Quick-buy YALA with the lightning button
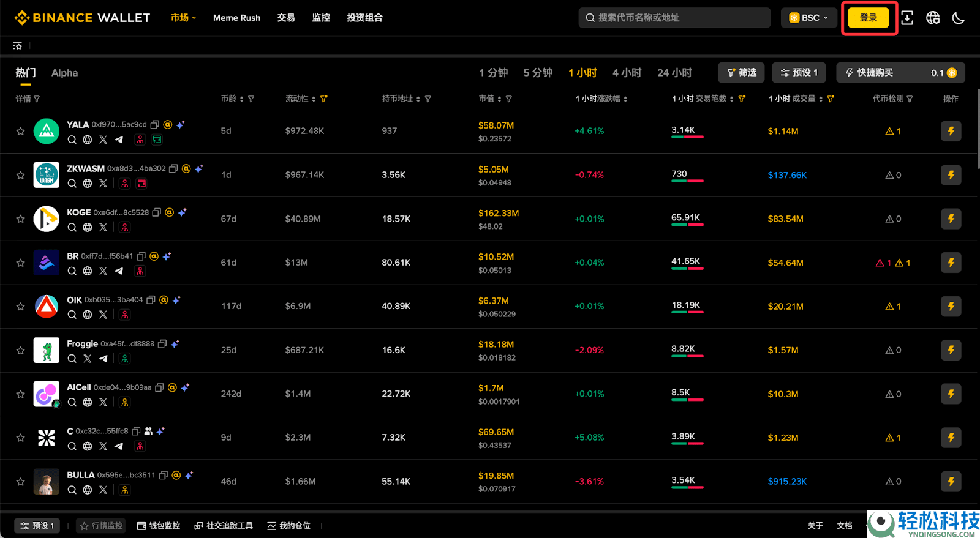The image size is (980, 538). (x=951, y=131)
